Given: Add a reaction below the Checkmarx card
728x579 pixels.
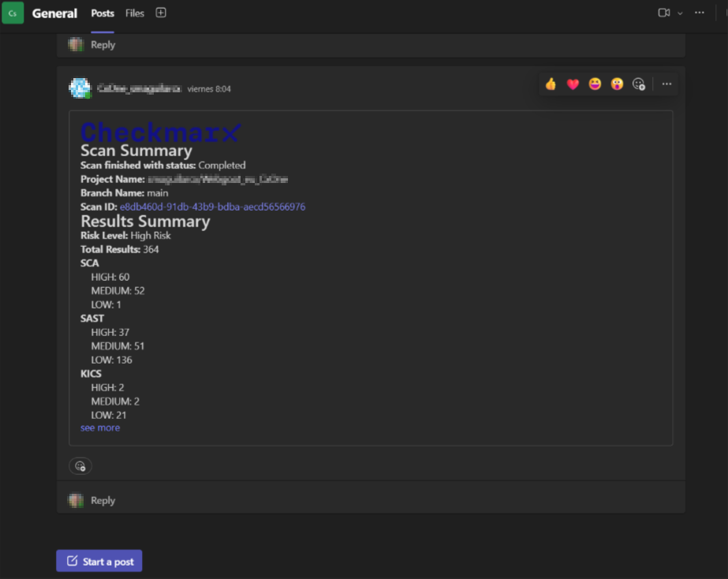Looking at the screenshot, I should (x=80, y=465).
